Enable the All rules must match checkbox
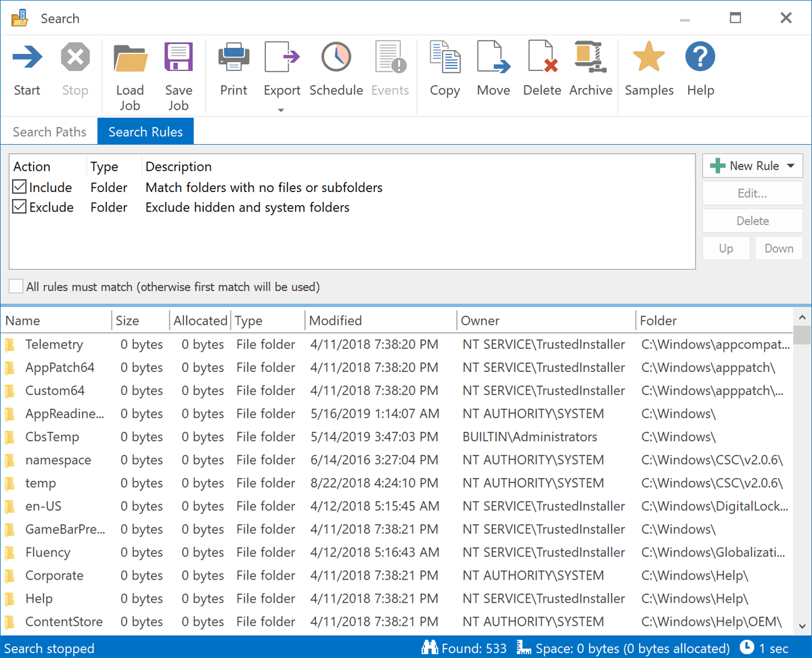 (16, 287)
